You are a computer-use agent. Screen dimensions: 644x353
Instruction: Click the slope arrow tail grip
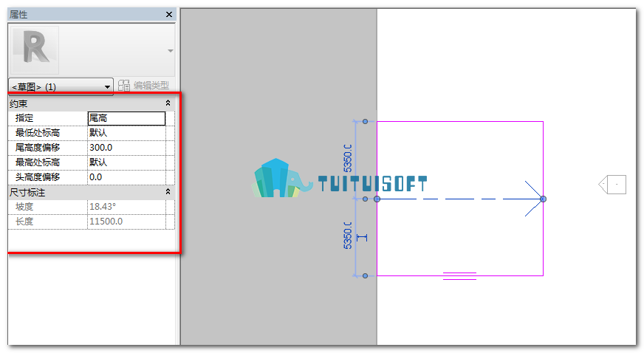[377, 199]
